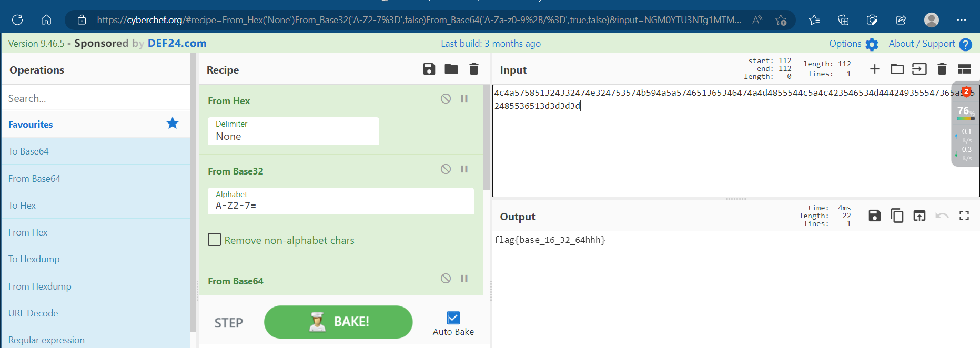Maximise the output pane
The height and width of the screenshot is (348, 980).
point(964,216)
